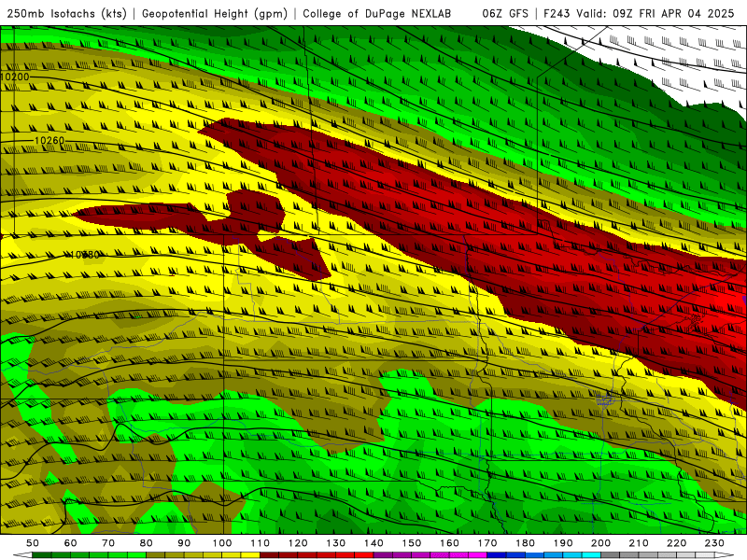Click the 210 value on the color scale
747x560 pixels.
[639, 543]
